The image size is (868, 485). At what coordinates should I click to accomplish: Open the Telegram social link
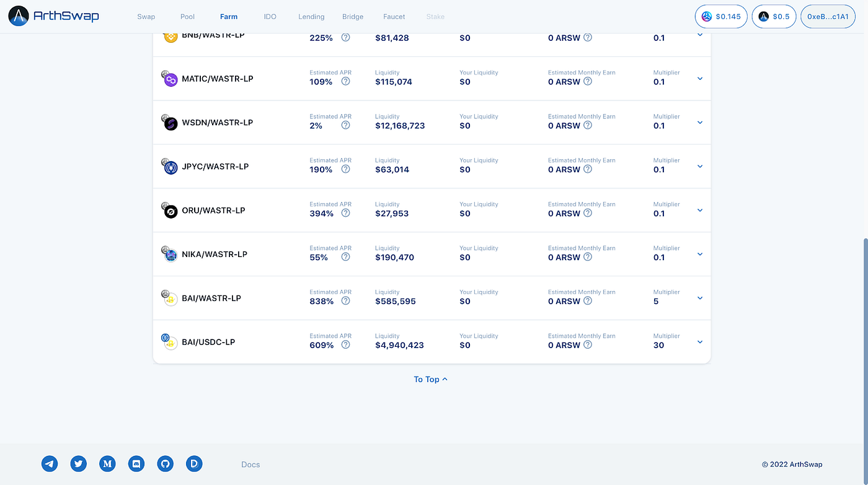click(x=50, y=463)
